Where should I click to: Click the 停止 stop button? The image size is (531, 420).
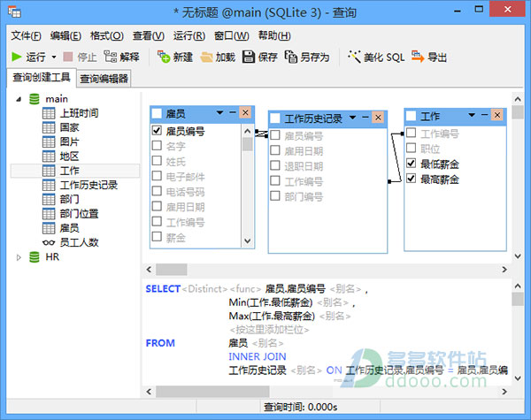[x=81, y=57]
